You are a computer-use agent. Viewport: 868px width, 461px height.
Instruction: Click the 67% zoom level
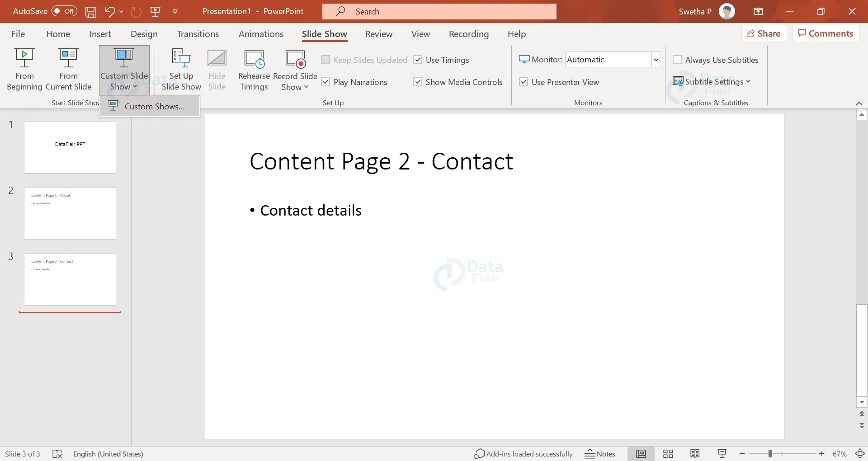click(840, 454)
